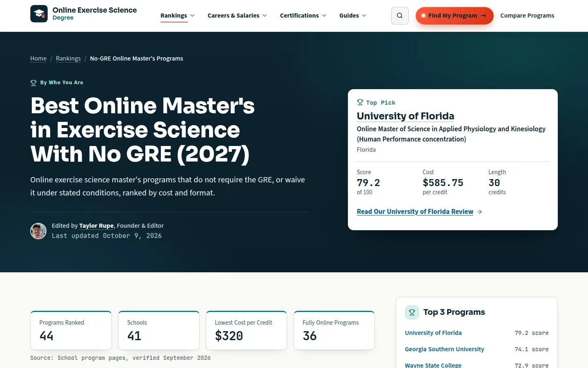Click the Programs Ranked 44 stat card

coord(71,330)
